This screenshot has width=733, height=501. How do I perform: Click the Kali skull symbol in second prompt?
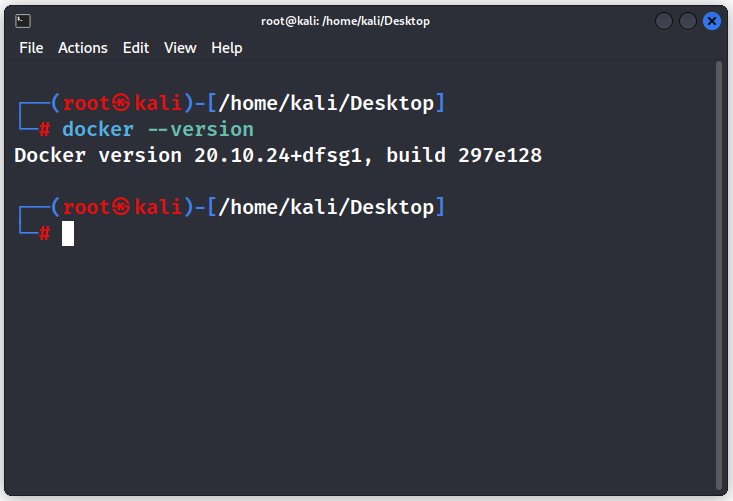[x=122, y=207]
